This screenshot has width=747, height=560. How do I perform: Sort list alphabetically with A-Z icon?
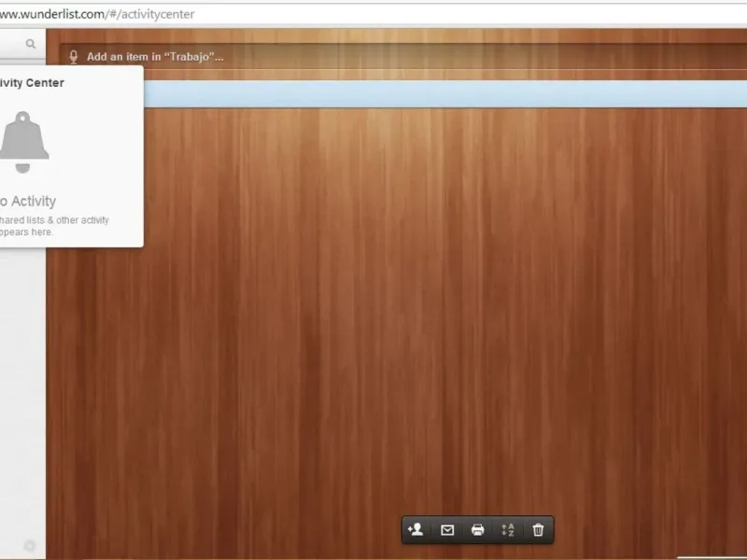[x=508, y=530]
